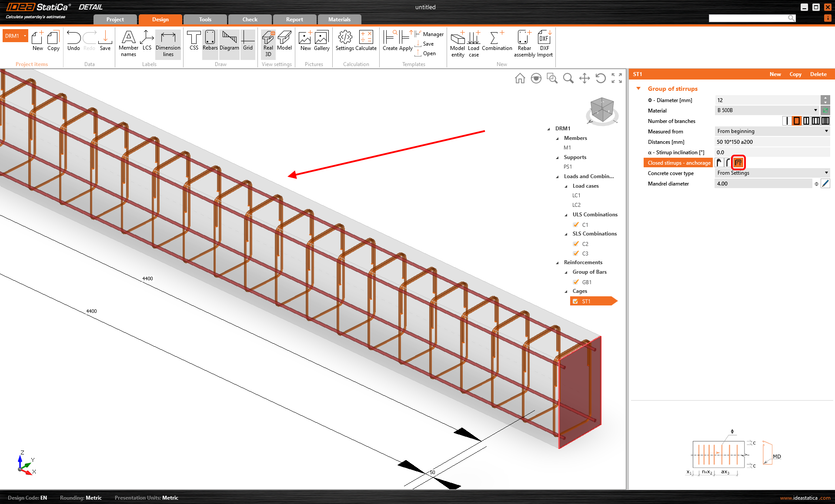Image resolution: width=835 pixels, height=504 pixels.
Task: Open the Material B 500B dropdown
Action: click(x=815, y=110)
